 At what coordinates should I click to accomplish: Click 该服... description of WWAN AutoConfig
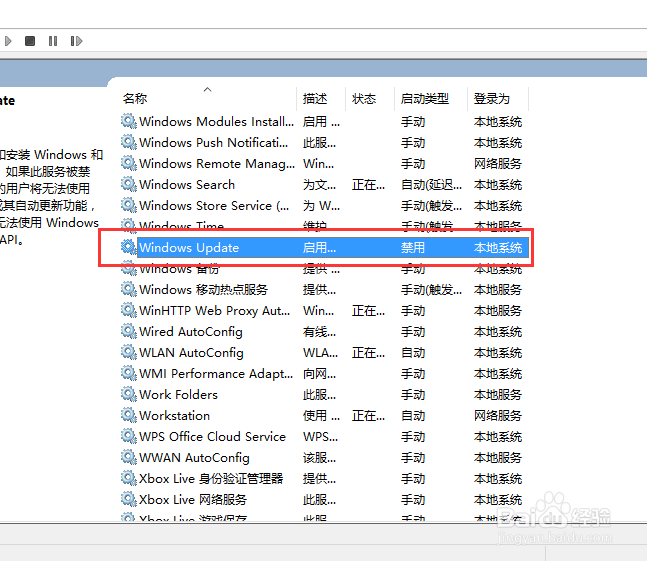point(319,458)
